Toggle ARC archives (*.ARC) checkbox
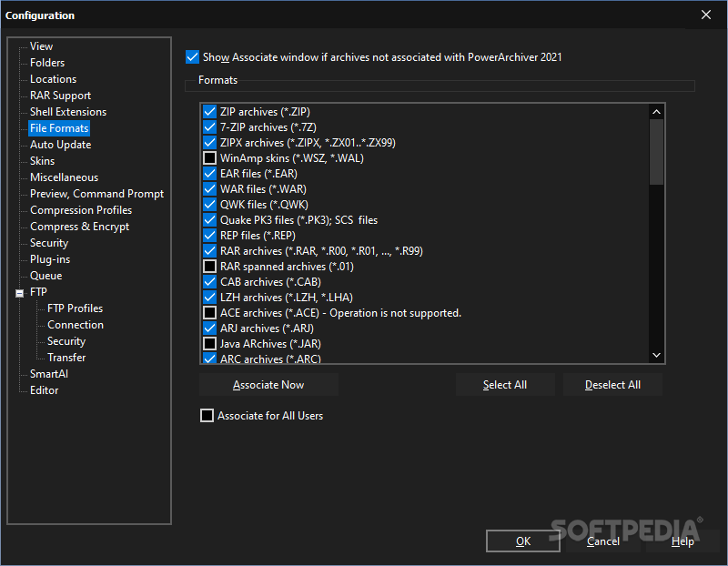The image size is (728, 566). coord(210,358)
